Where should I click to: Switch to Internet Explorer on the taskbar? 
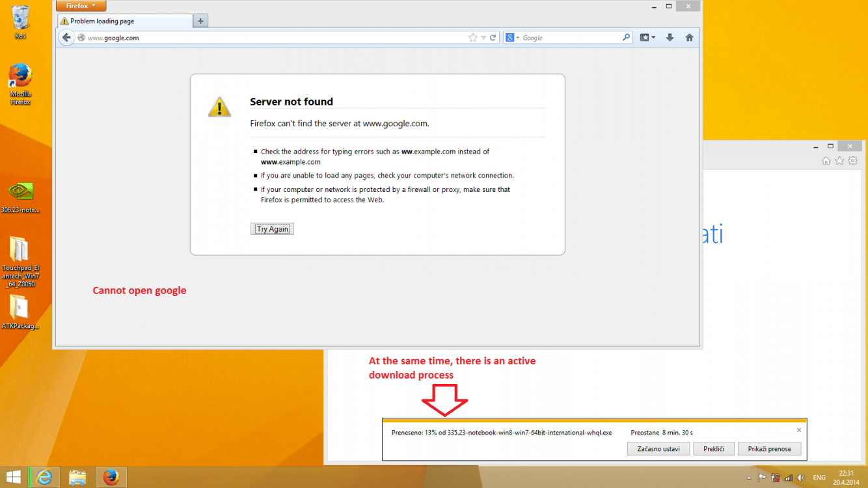pyautogui.click(x=45, y=478)
